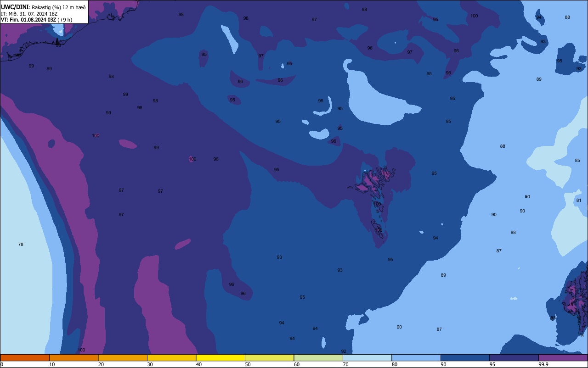This screenshot has height=368, width=588.
Task: Click the 'UWC/DINI: Rakastig (%) í 2 m hæð' title
Action: (43, 6)
